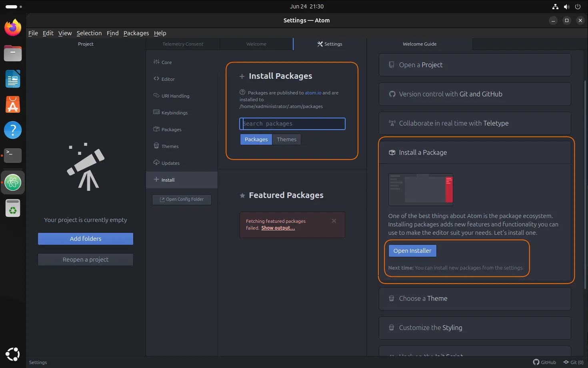Follow the atom.io link
Screen dimensions: 588x368
click(313, 93)
